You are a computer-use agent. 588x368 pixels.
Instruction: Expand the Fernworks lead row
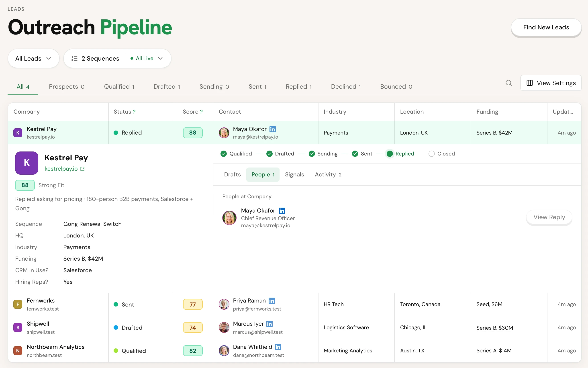(295, 305)
